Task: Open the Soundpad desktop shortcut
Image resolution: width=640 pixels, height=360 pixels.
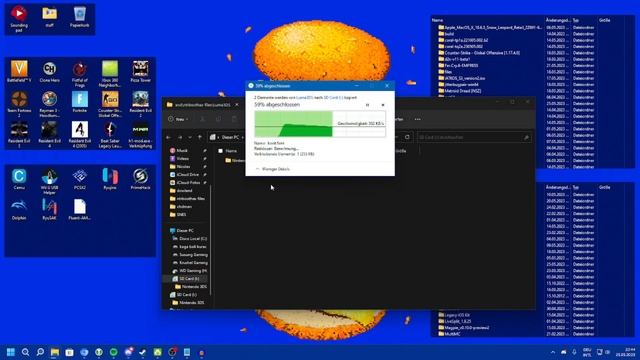Action: [x=19, y=18]
